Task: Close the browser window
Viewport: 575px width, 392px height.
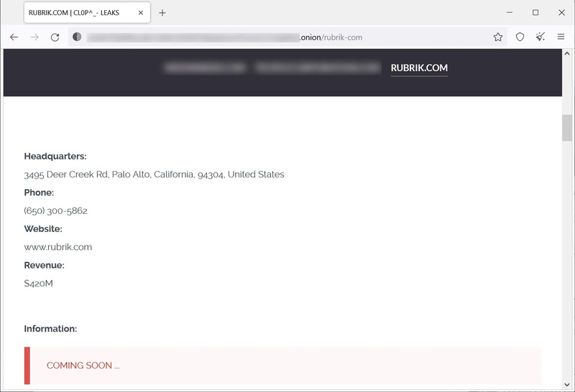Action: click(x=561, y=12)
